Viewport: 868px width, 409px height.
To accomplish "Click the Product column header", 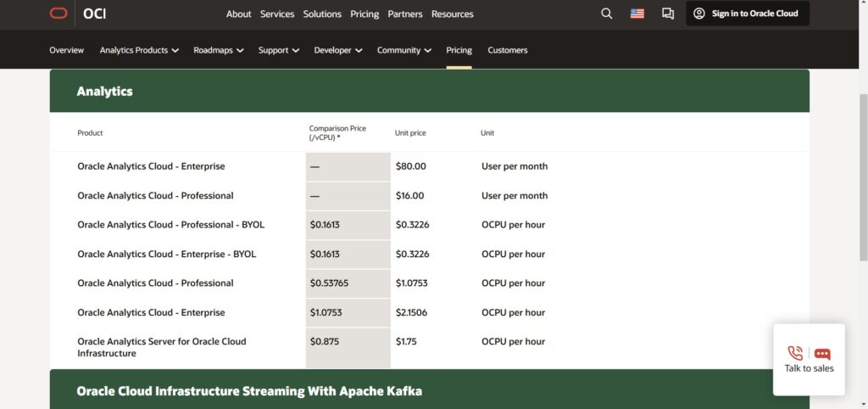I will click(x=90, y=133).
